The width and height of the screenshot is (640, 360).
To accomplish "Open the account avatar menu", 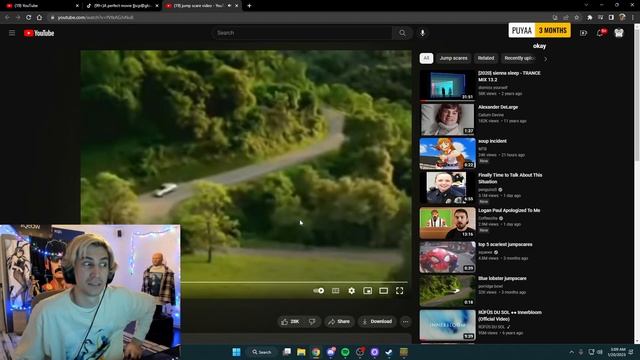I will click(x=619, y=33).
